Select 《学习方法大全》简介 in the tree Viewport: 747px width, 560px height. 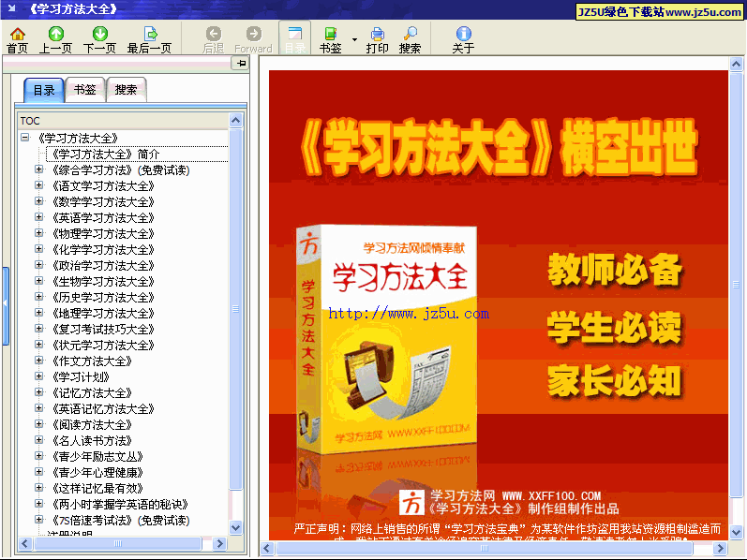(x=104, y=154)
